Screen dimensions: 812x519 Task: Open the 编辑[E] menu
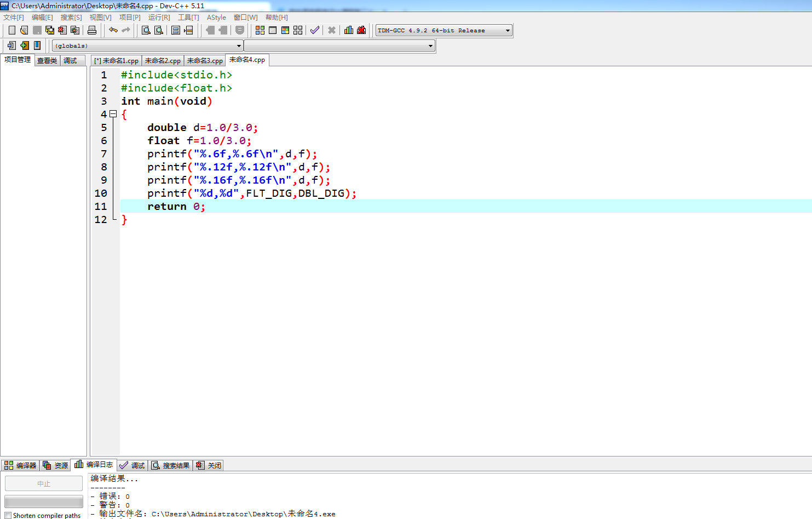point(42,18)
